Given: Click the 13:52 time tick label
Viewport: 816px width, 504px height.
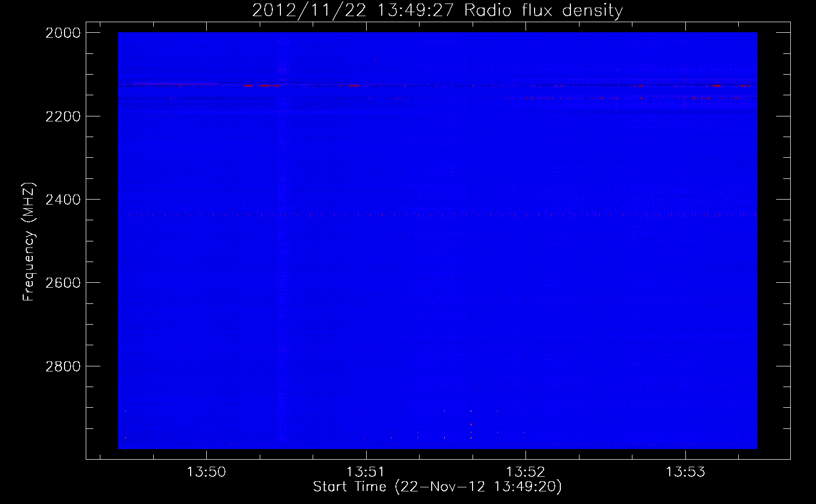Looking at the screenshot, I should [526, 472].
